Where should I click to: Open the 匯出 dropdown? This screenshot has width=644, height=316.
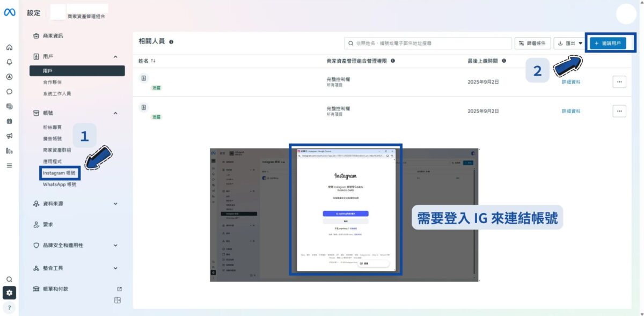tap(569, 43)
